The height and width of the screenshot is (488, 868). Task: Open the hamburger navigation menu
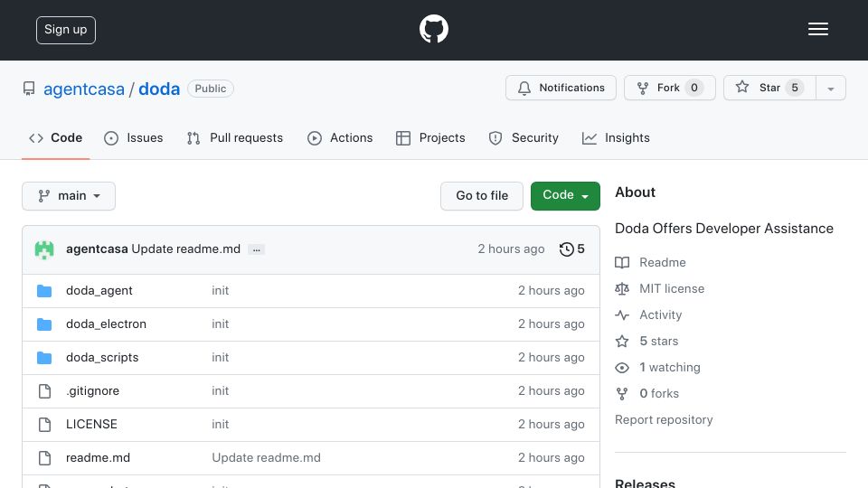(x=817, y=29)
